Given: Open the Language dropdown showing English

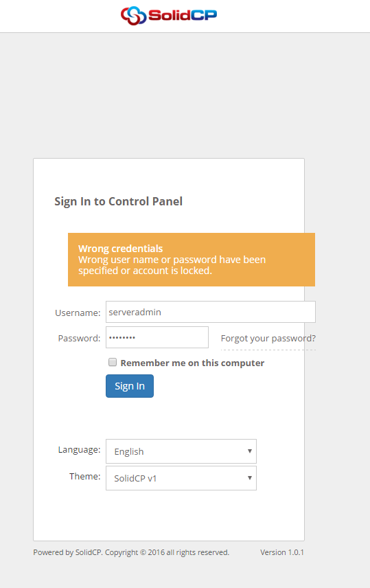Looking at the screenshot, I should (181, 451).
